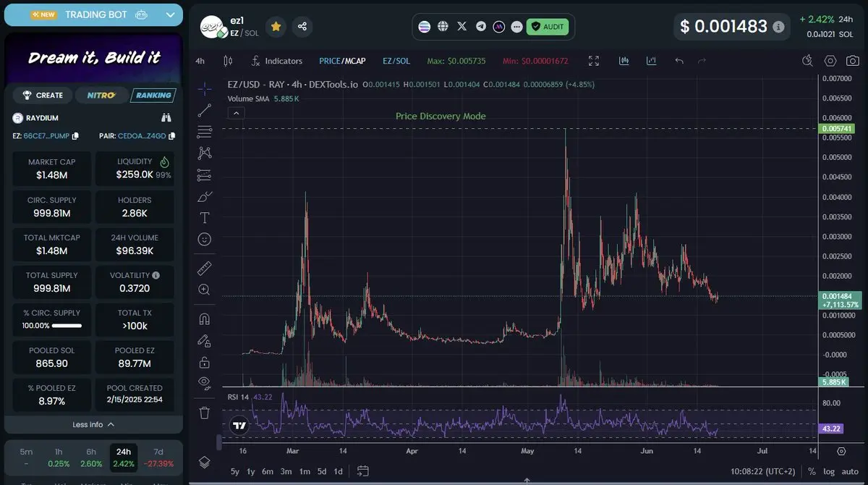Open the object tree layers icon
Viewport: 868px width, 485px height.
point(204,462)
